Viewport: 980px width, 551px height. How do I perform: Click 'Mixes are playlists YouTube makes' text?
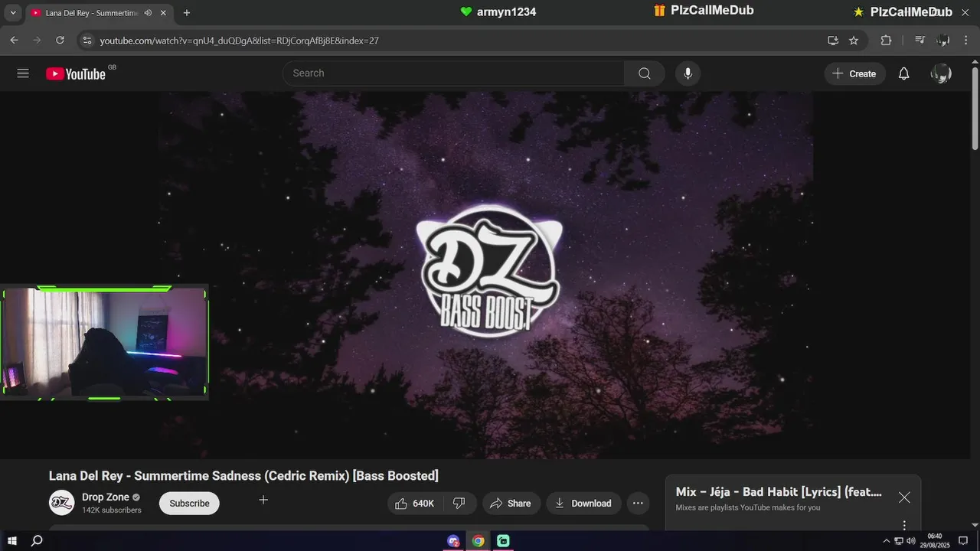point(748,507)
